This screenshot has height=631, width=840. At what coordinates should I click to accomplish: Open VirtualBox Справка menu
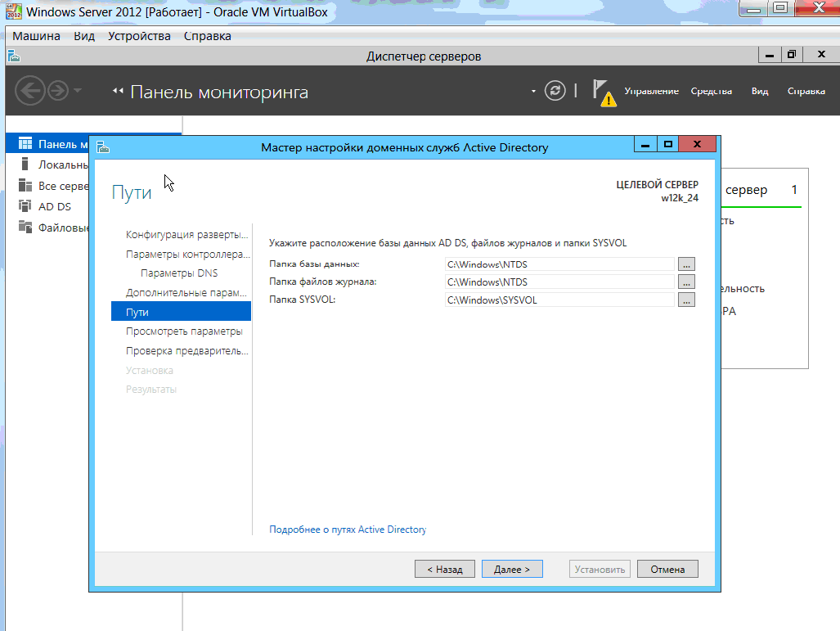207,36
